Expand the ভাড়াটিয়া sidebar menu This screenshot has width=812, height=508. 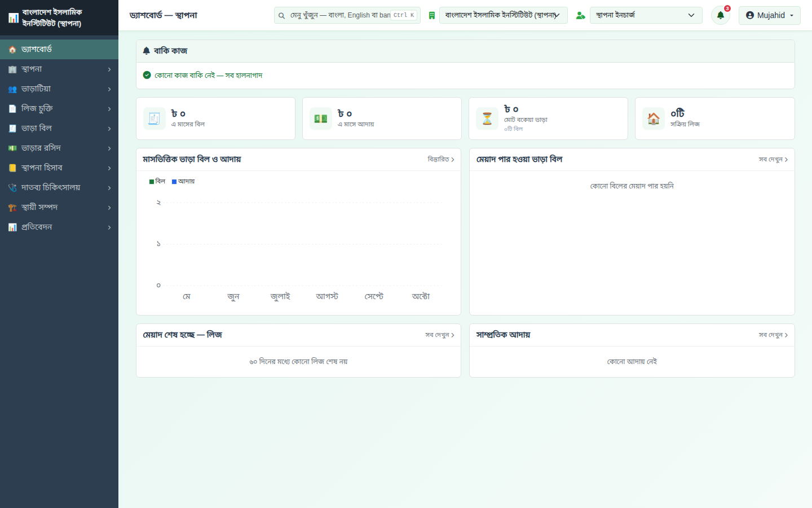(x=59, y=89)
